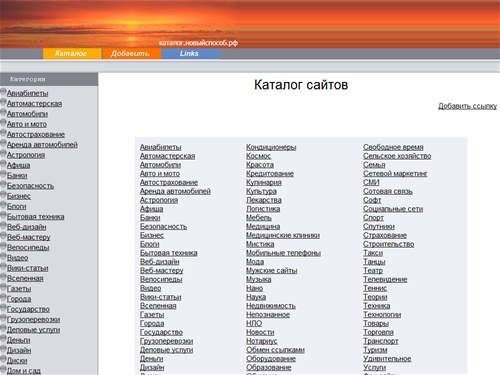Click bullet icon beside sidebar Автострахование

(3, 133)
